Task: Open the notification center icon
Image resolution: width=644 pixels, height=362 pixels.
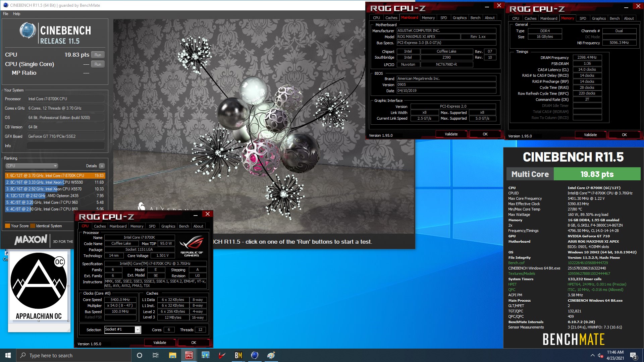Action: [x=633, y=356]
